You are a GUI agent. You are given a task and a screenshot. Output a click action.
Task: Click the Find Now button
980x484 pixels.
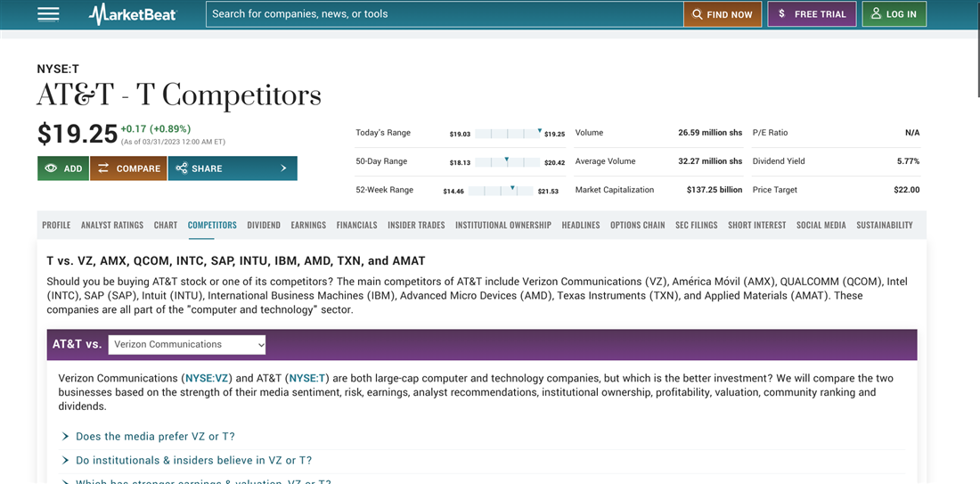tap(723, 14)
